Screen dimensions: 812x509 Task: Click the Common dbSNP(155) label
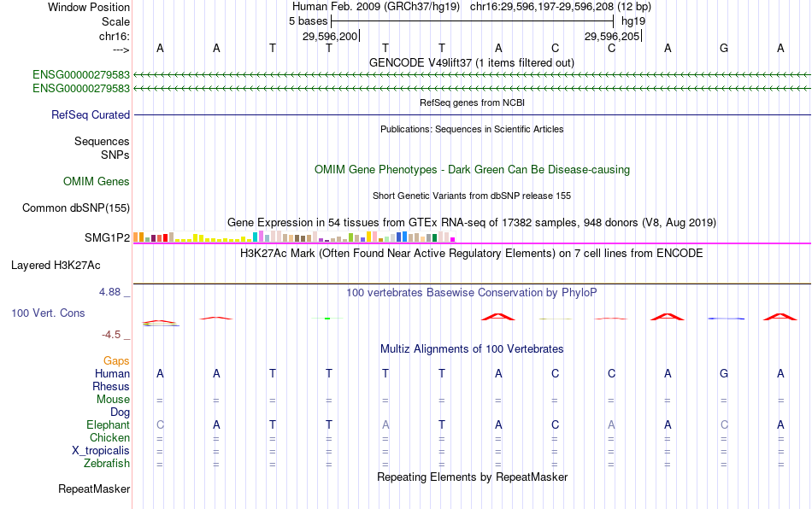click(x=75, y=208)
